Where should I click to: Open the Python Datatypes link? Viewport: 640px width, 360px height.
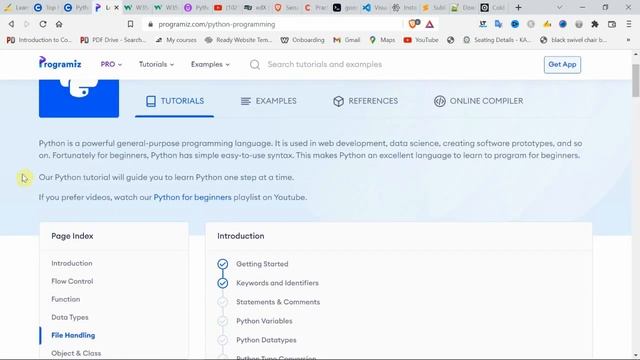pyautogui.click(x=266, y=340)
